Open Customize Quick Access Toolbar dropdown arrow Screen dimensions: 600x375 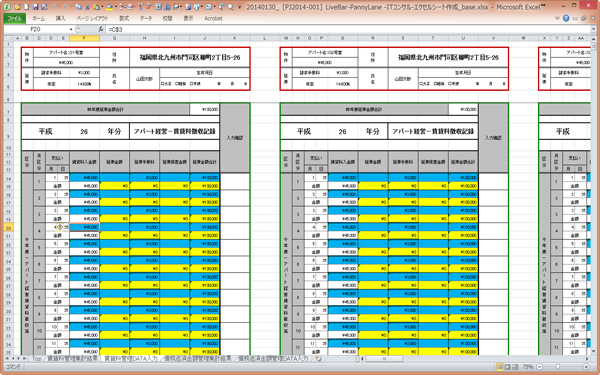tap(239, 7)
